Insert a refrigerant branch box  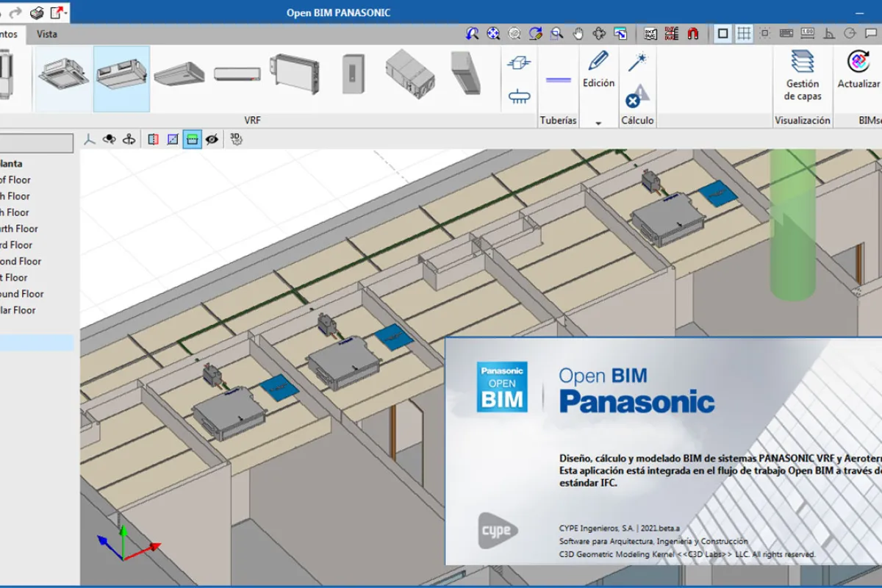pos(519,63)
